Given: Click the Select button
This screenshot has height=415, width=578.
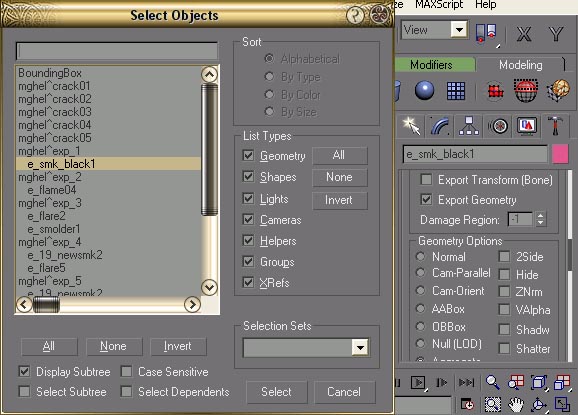Looking at the screenshot, I should 276,392.
